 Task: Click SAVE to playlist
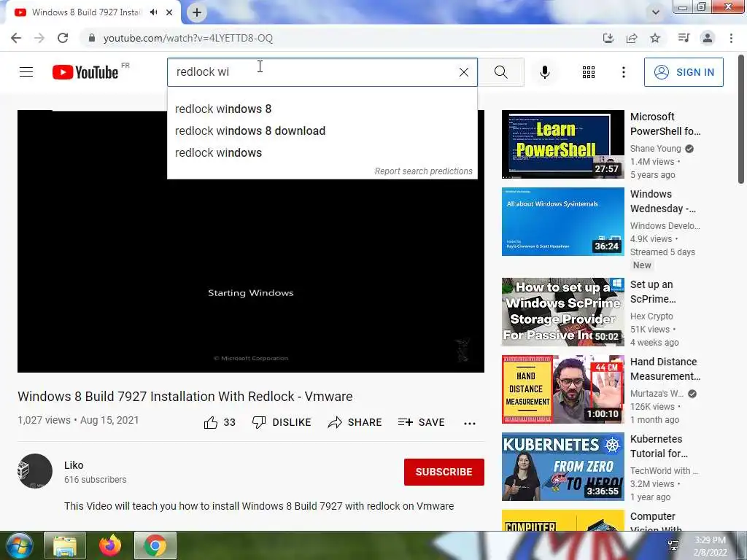tap(421, 422)
